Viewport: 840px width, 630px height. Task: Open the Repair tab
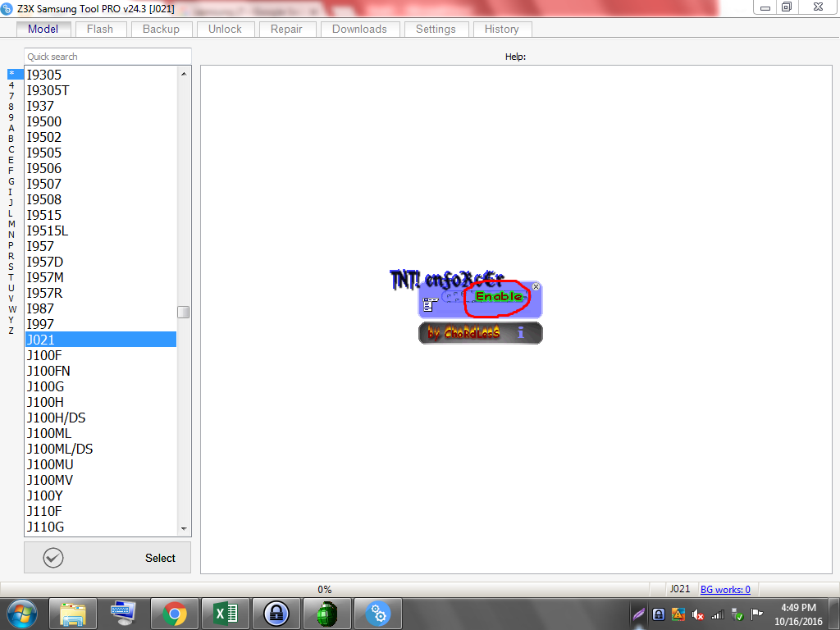[x=286, y=29]
